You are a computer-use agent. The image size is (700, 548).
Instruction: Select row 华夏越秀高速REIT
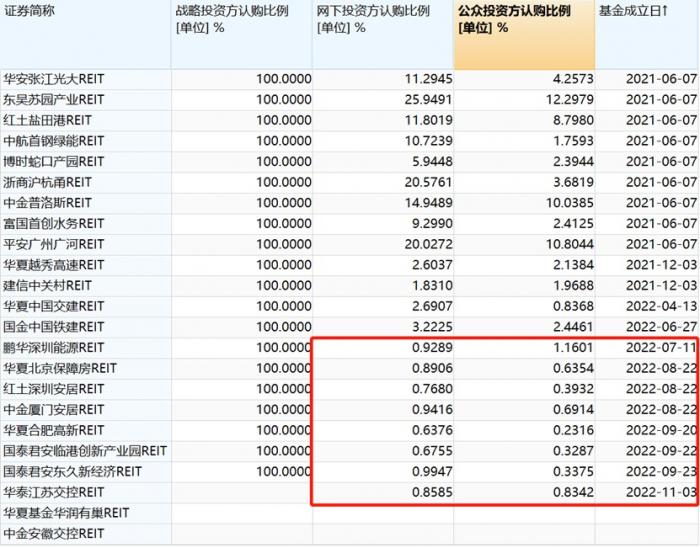tap(350, 265)
